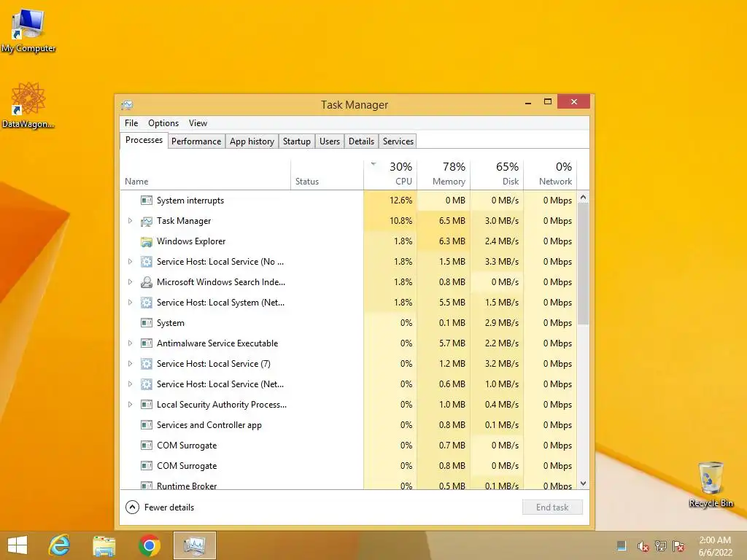Expand Service Host: Local Service (7) group

[130, 364]
